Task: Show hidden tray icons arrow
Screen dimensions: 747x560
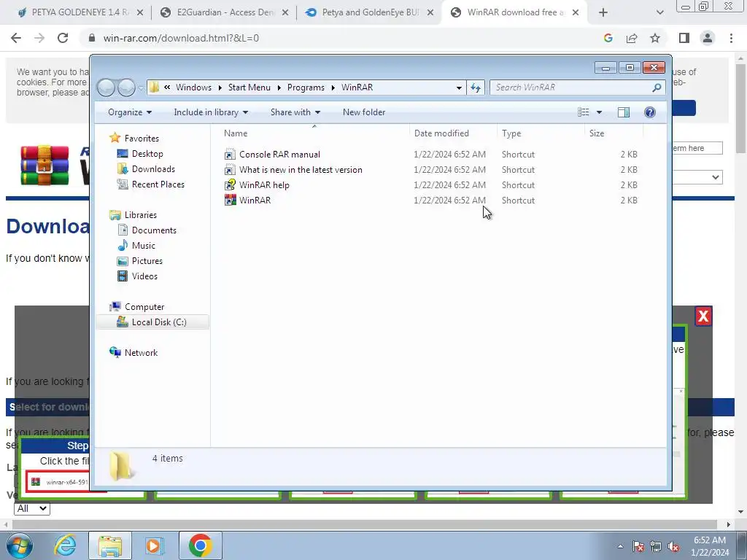Action: click(x=620, y=547)
